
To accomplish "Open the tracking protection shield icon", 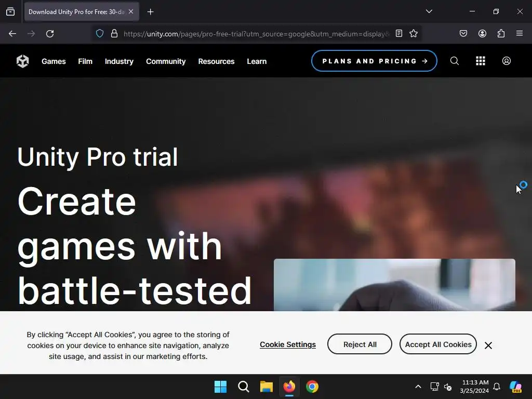I will [99, 34].
